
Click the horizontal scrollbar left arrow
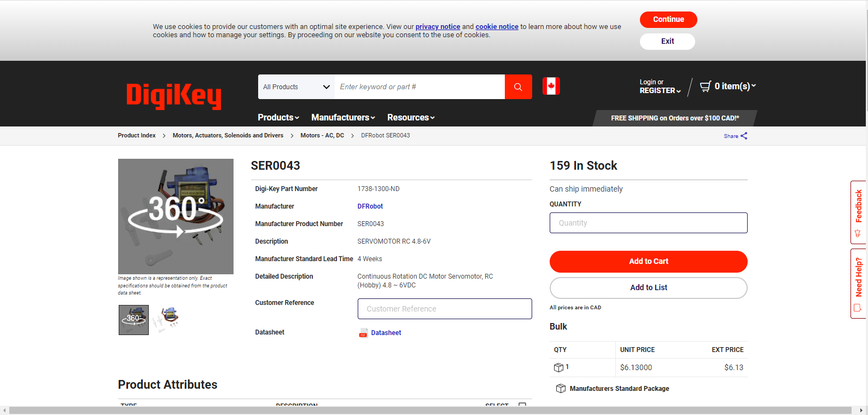pos(4,411)
